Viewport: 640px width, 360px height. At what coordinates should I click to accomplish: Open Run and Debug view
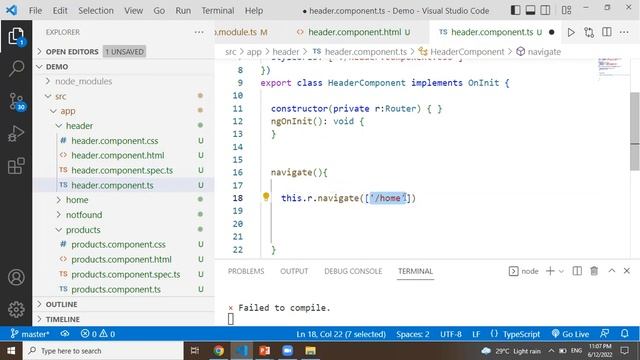(x=16, y=133)
